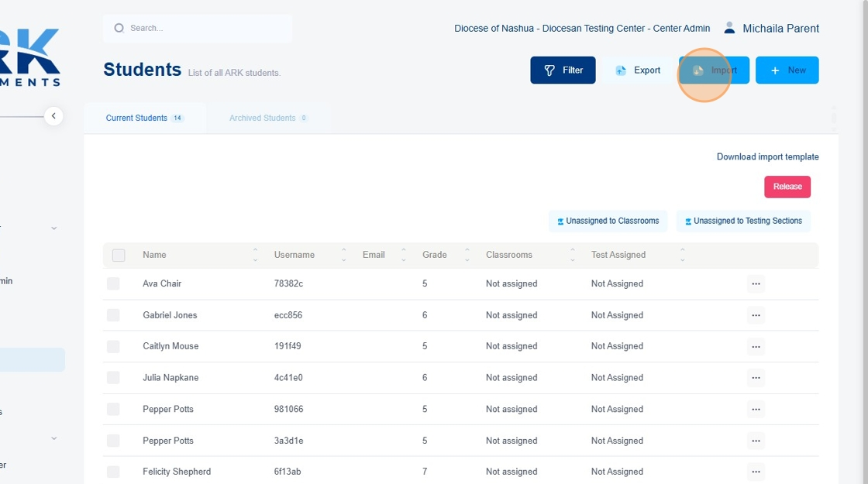The width and height of the screenshot is (868, 484).
Task: Sort the table by the Classrooms column
Action: 573,255
